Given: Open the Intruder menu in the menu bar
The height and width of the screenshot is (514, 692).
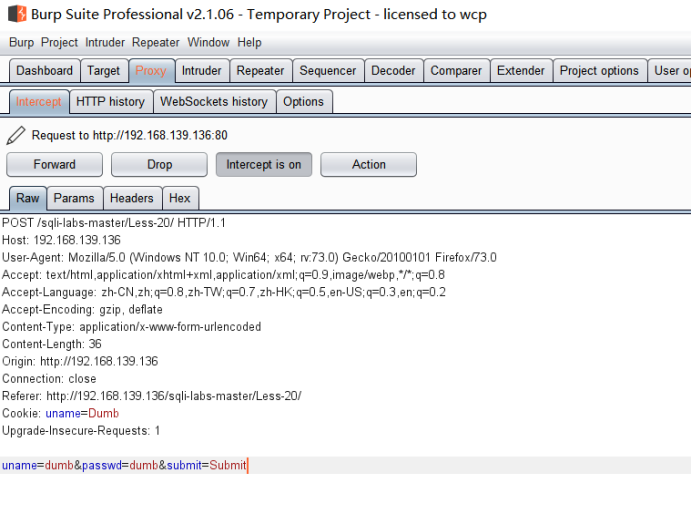Looking at the screenshot, I should point(105,42).
